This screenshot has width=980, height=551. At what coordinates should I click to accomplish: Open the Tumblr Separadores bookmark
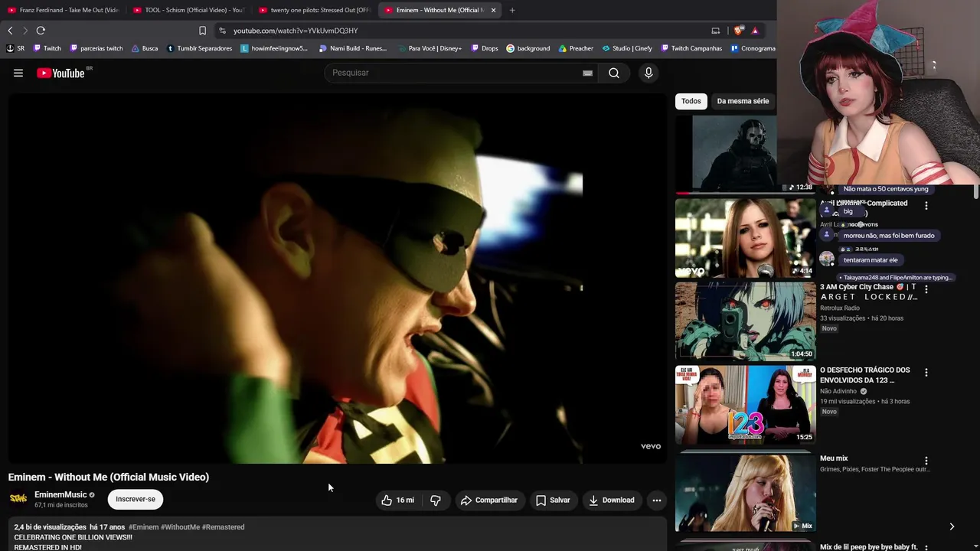[199, 48]
